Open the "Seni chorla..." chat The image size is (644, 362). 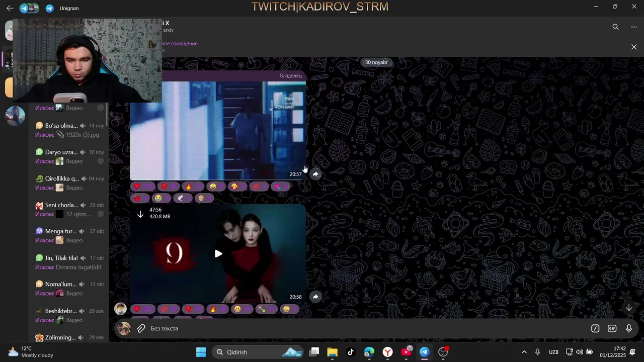[x=69, y=209]
